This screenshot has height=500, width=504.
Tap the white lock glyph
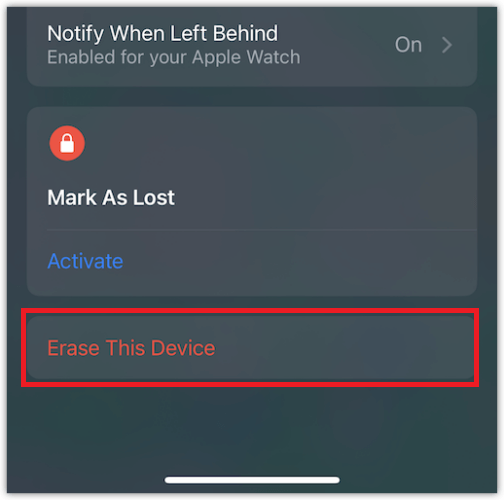pos(67,143)
